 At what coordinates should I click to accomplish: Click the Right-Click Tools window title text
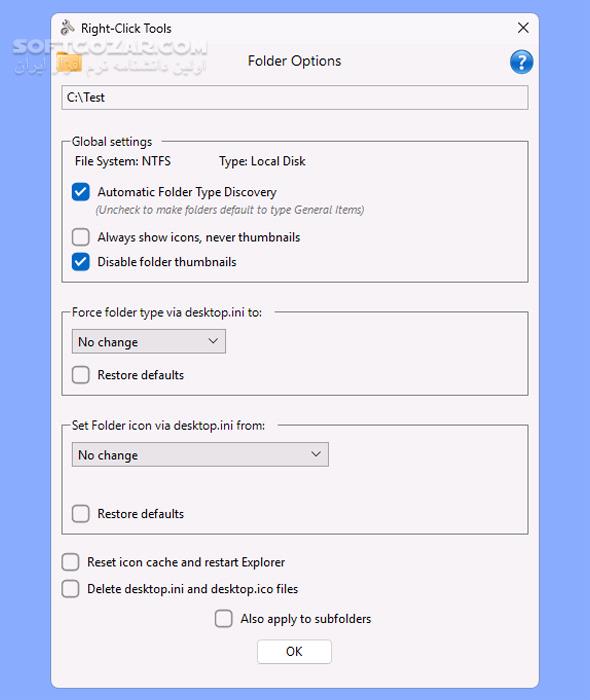tap(126, 29)
